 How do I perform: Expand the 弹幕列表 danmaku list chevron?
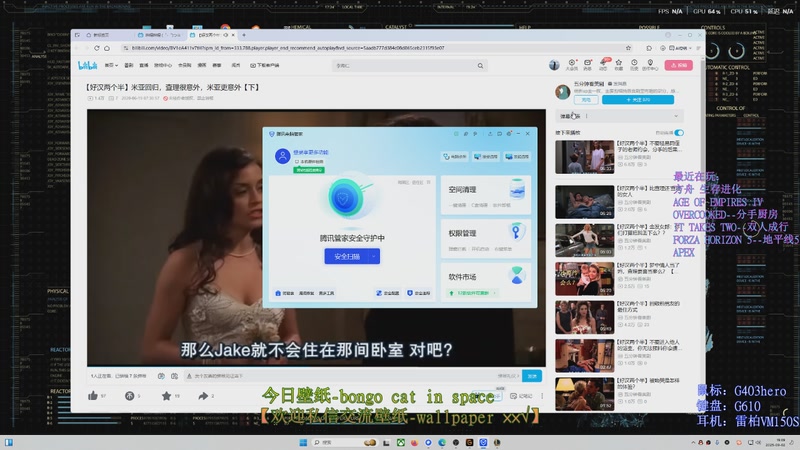point(676,116)
